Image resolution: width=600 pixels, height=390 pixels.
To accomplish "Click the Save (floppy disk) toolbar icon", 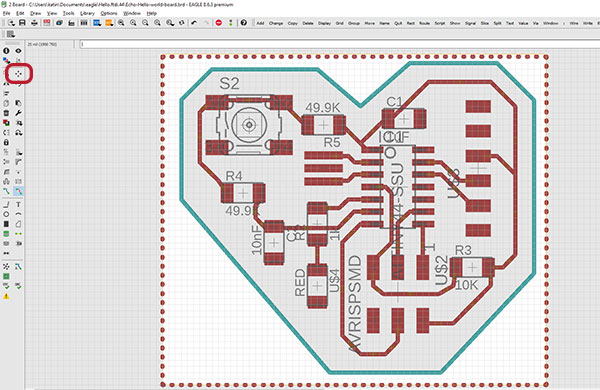I will coord(22,23).
